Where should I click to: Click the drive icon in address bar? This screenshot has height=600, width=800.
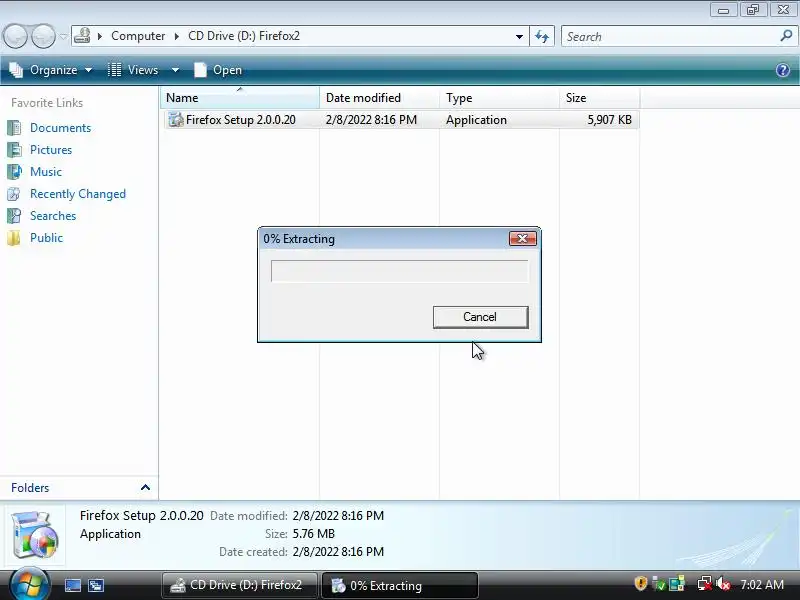click(83, 36)
